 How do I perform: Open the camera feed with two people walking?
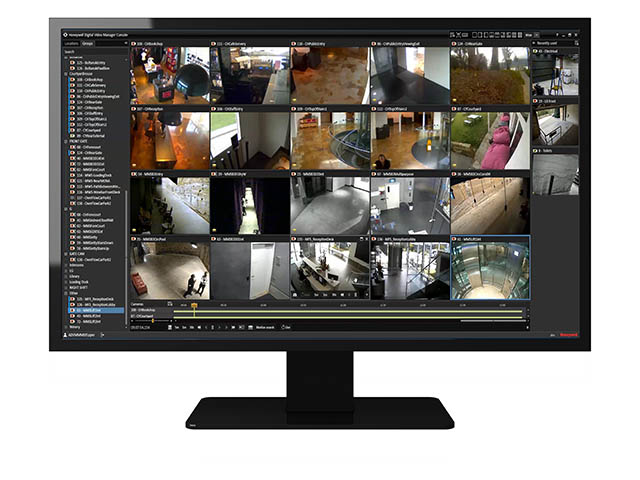point(169,273)
